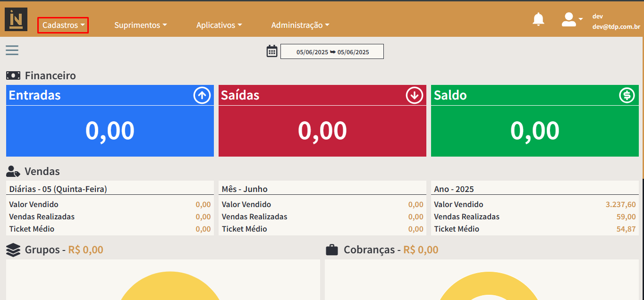
Task: Select the Vendas section heading
Action: [x=42, y=171]
